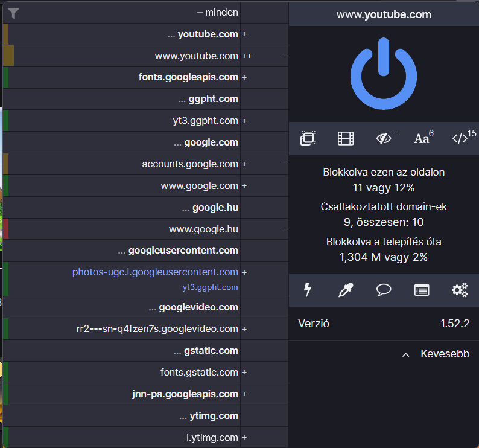Enter element zapper mode lightning icon
This screenshot has height=448, width=479.
click(x=308, y=290)
